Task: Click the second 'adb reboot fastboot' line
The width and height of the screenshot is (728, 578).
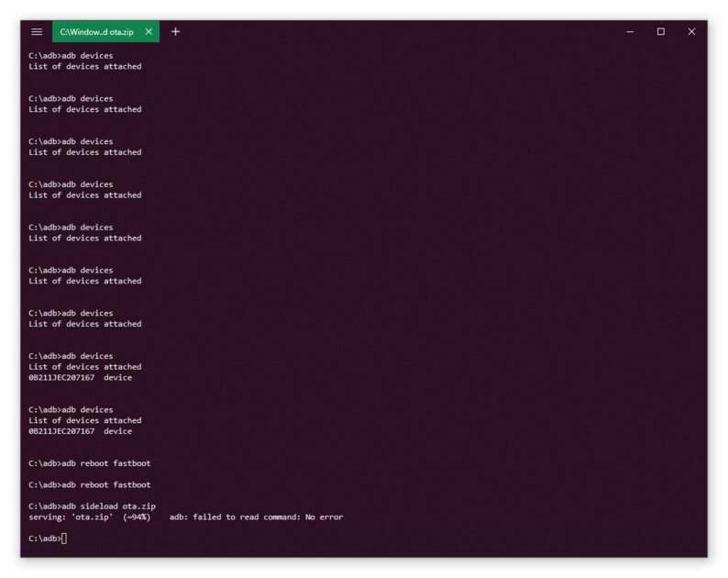Action: tap(90, 484)
